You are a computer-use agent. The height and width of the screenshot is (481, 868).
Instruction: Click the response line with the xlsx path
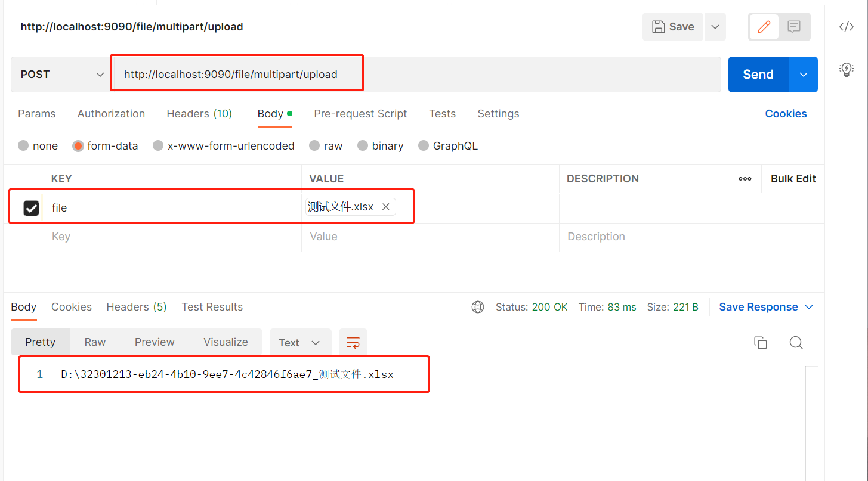point(227,375)
